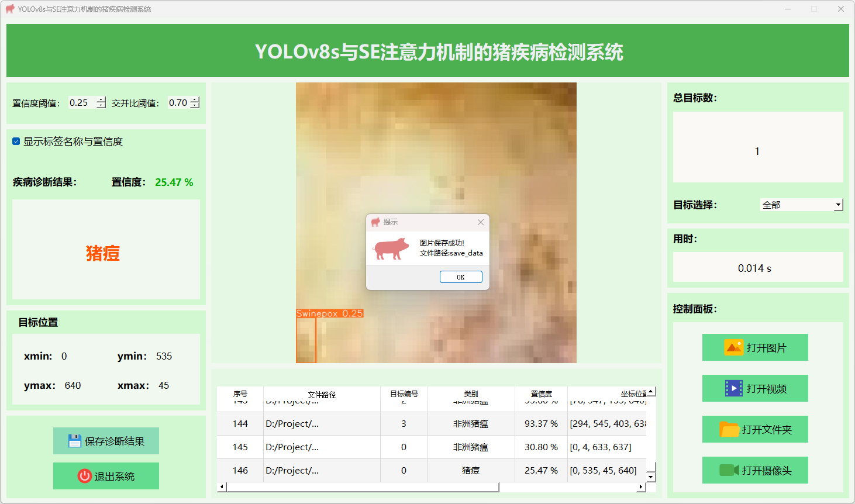The image size is (855, 504).
Task: Click coordinates cell [0, 535, 45, 640]
Action: coord(607,470)
